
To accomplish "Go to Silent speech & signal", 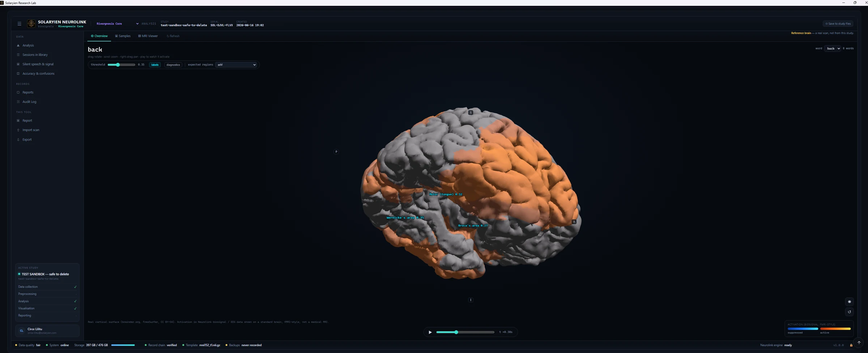I will click(38, 64).
